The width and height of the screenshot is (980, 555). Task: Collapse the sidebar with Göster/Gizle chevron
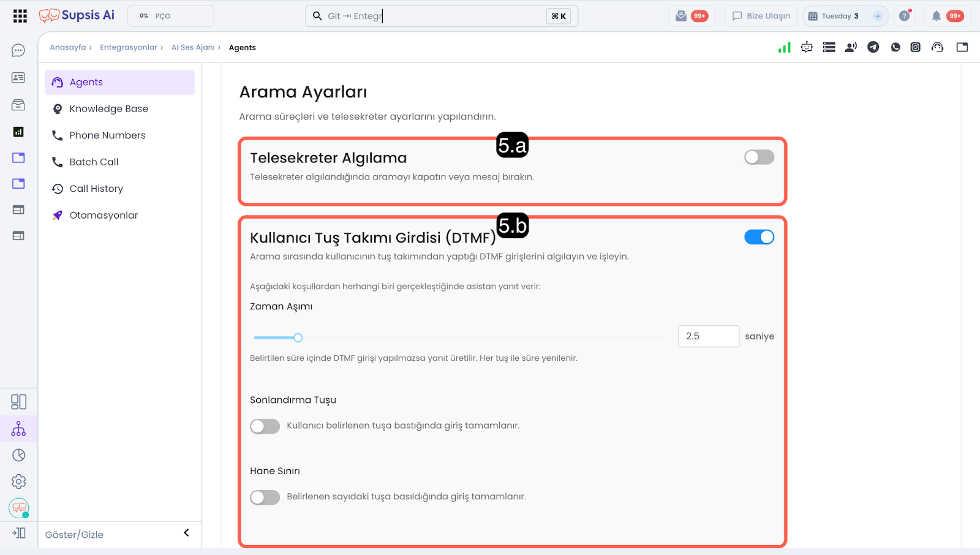click(186, 533)
